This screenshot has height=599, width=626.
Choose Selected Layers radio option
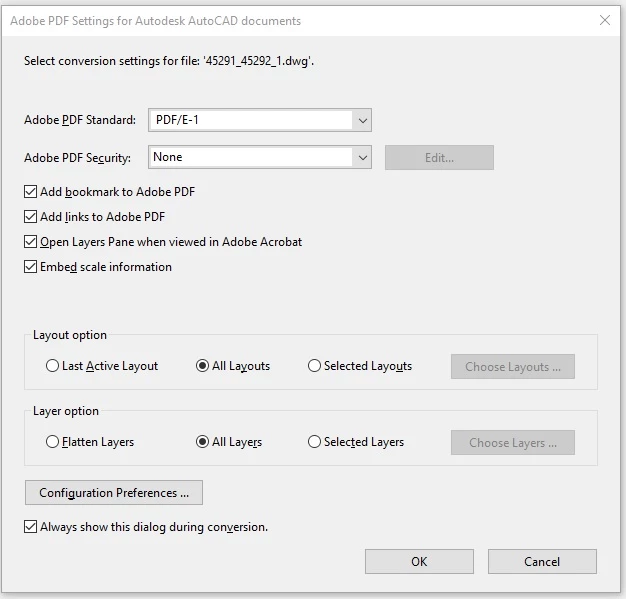314,442
